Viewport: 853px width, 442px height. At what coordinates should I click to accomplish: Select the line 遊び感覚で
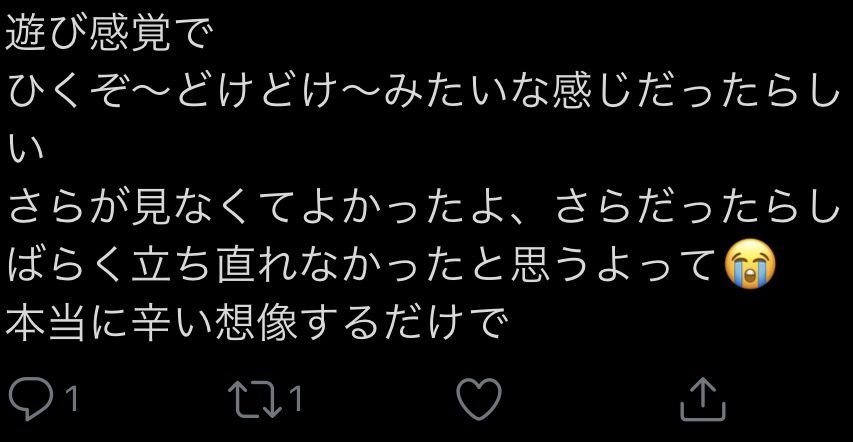(x=107, y=33)
